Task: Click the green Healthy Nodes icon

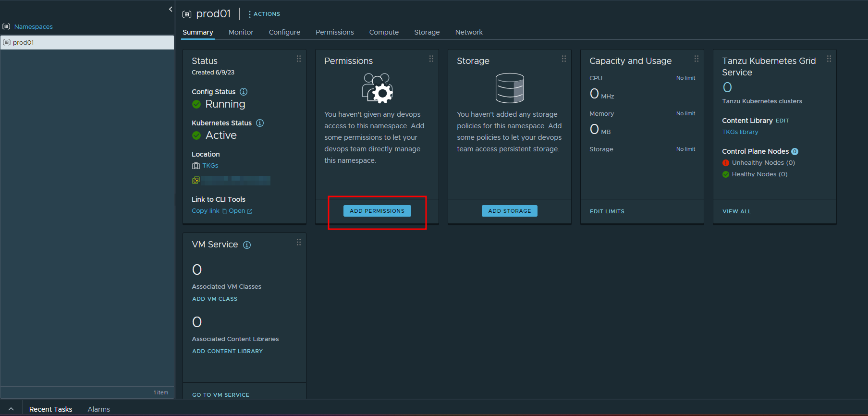Action: 726,174
